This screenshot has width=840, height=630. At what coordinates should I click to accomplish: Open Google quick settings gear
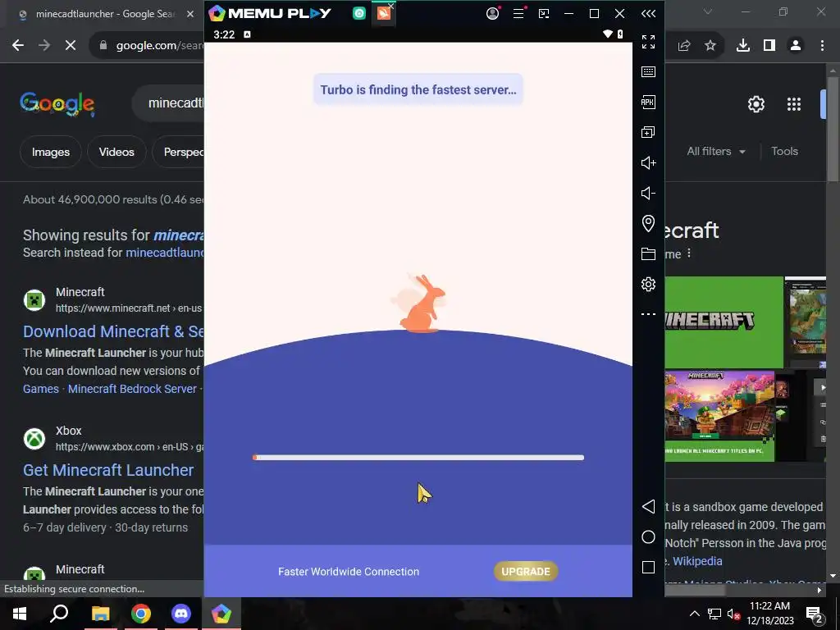[x=756, y=104]
